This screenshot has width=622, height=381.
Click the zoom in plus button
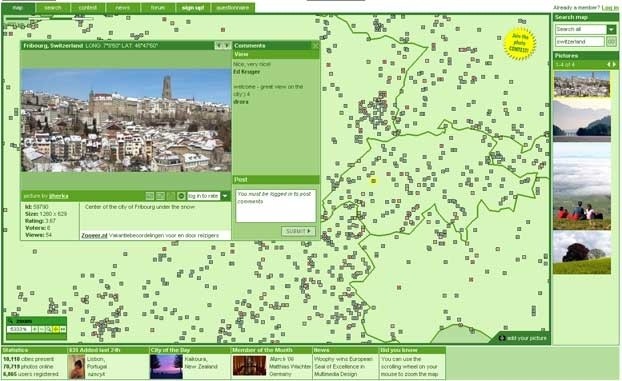pos(35,329)
